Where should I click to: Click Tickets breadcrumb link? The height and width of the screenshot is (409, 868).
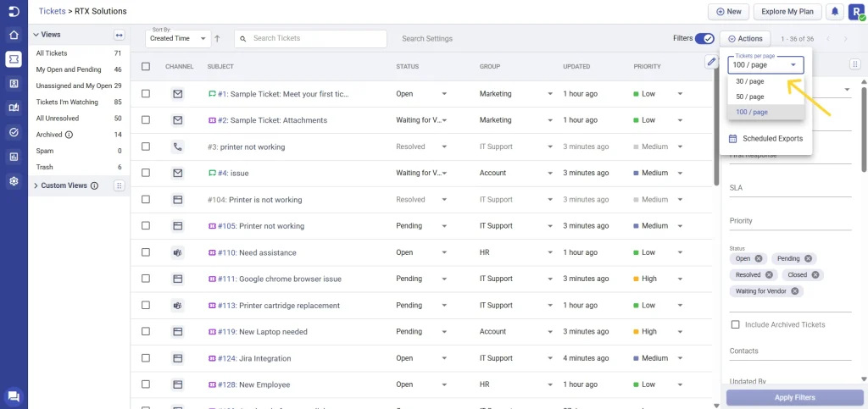52,11
